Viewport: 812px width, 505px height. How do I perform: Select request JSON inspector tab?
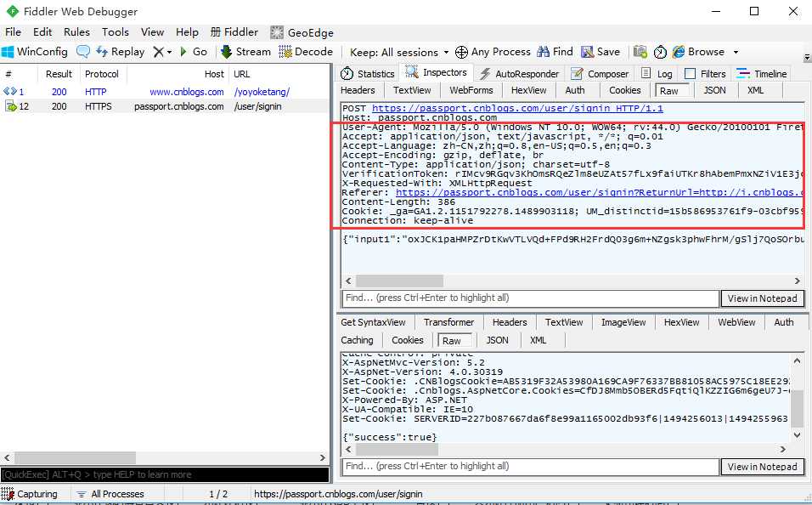[714, 90]
